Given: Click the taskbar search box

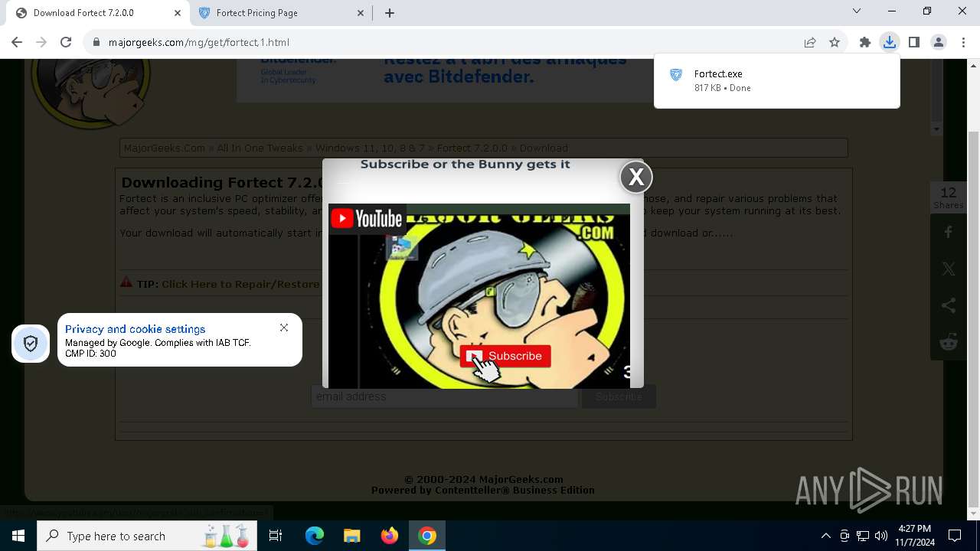Looking at the screenshot, I should pos(147,536).
